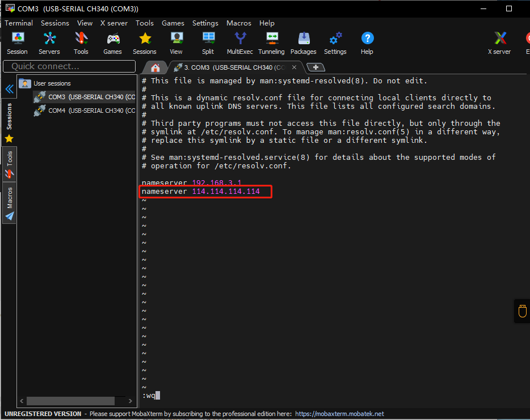Click the yellow floating widget at right edge
The image size is (530, 420).
(x=522, y=311)
